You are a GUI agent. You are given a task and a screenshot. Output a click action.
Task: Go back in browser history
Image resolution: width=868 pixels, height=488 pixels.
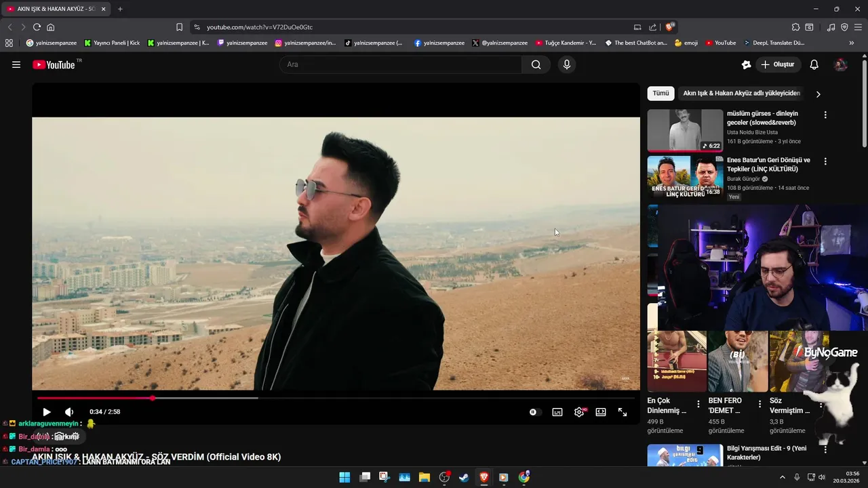click(9, 27)
